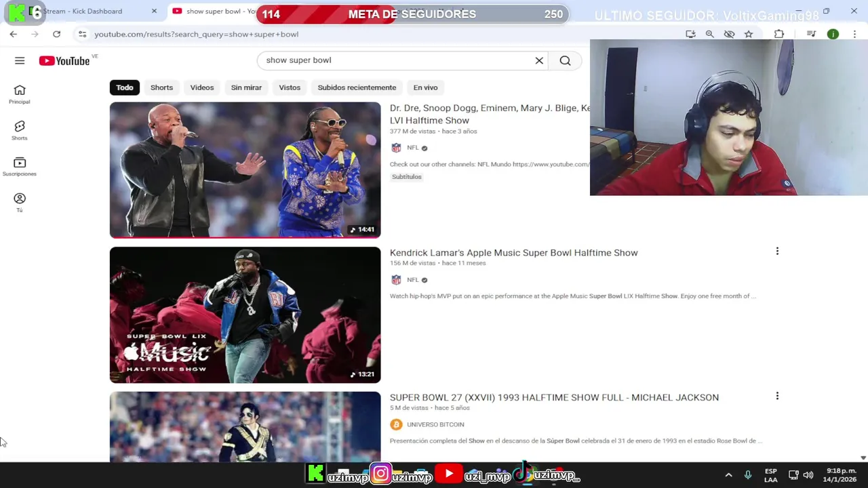The width and height of the screenshot is (868, 488).
Task: Open the YouTube hamburger guide menu
Action: [x=20, y=60]
